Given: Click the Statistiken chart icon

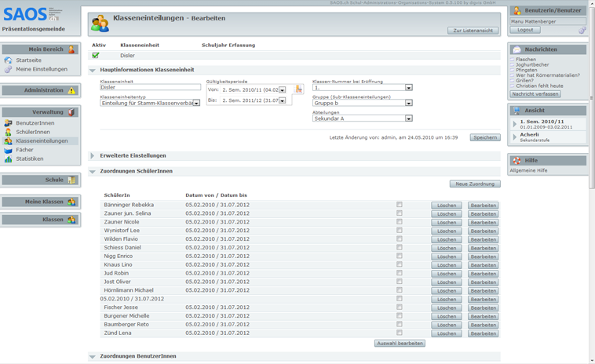Looking at the screenshot, I should point(8,159).
